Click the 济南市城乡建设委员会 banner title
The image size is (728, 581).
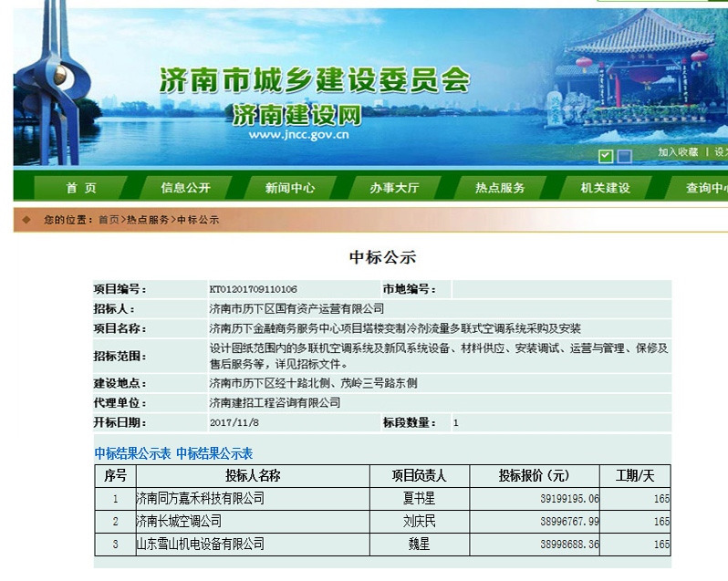click(x=315, y=79)
